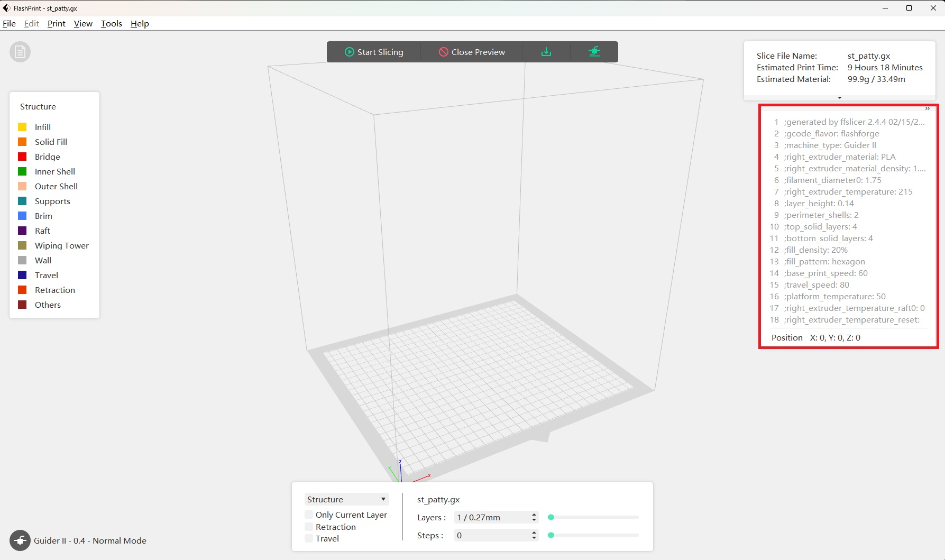Click the Layers slider handle

pos(551,517)
